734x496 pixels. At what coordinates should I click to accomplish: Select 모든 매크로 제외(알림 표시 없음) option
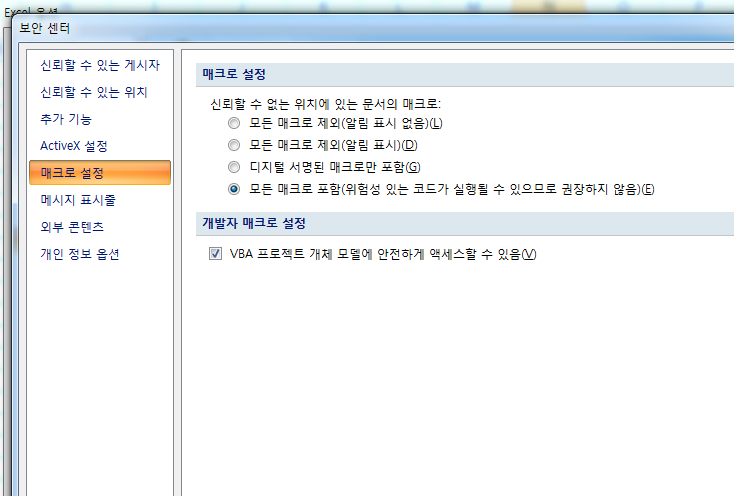[234, 123]
